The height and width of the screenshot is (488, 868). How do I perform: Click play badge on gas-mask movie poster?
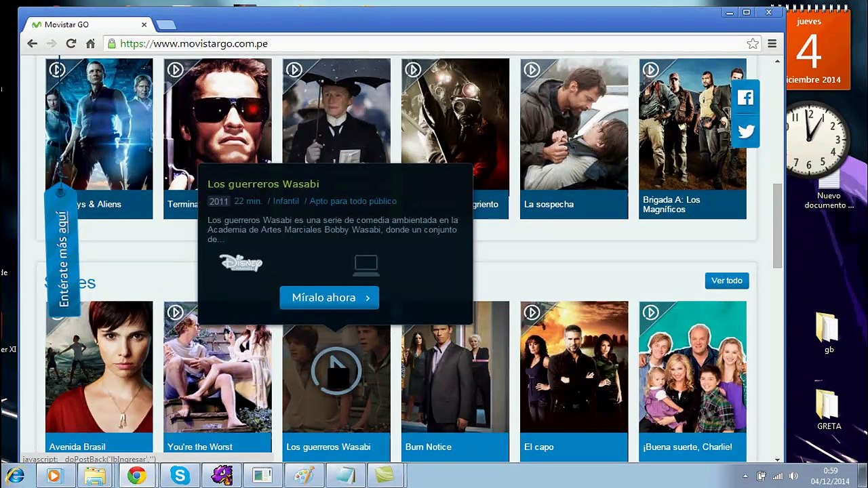pyautogui.click(x=413, y=69)
